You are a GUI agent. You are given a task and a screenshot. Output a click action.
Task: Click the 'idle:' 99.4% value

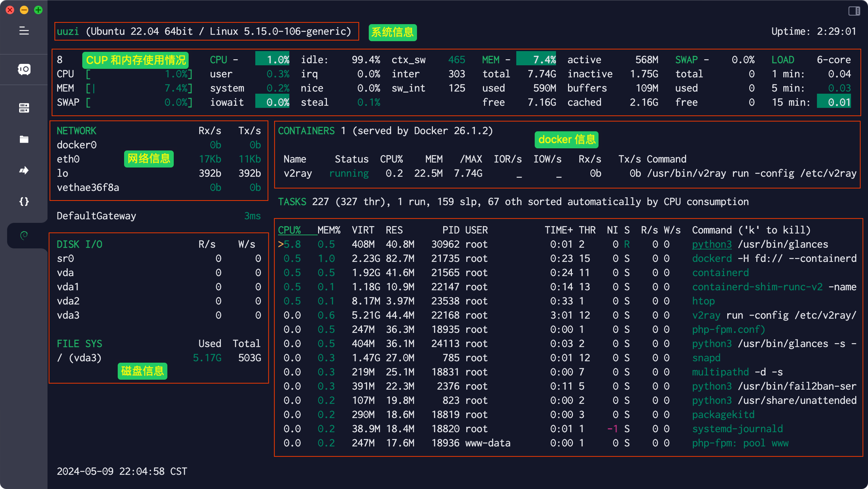click(366, 60)
